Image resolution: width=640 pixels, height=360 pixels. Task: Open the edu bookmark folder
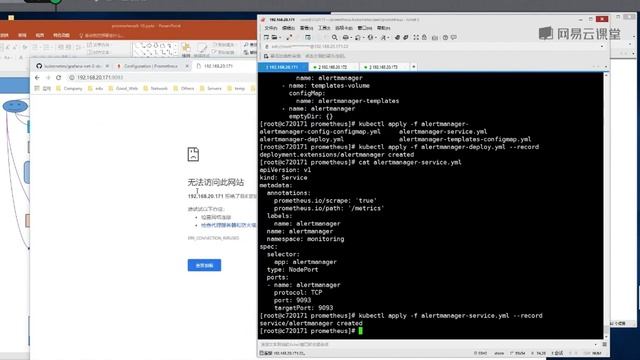click(x=96, y=88)
